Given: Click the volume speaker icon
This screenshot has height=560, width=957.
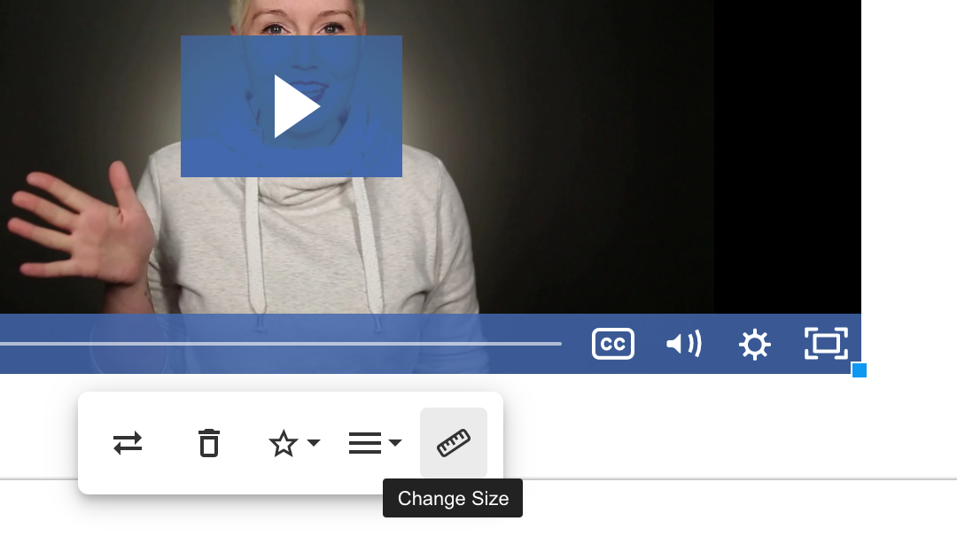Looking at the screenshot, I should 683,344.
